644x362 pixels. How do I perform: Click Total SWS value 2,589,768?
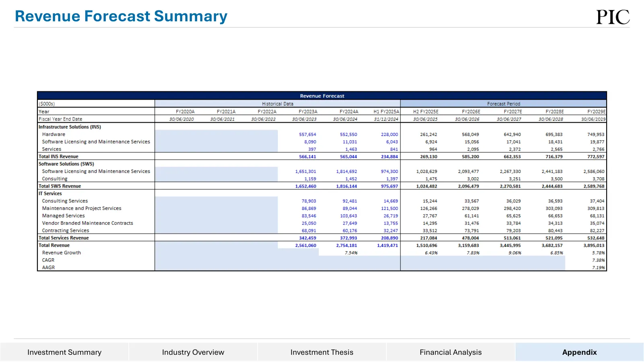tap(594, 186)
